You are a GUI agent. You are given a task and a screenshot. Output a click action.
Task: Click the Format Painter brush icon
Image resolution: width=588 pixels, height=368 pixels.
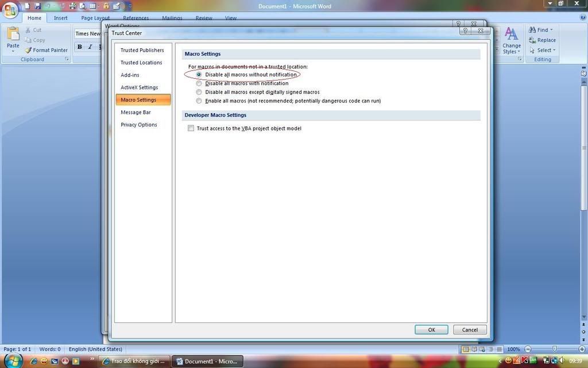(28, 50)
